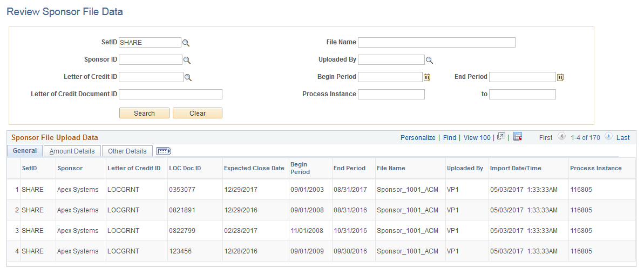Click the Letter of Credit ID field
Image resolution: width=644 pixels, height=274 pixels.
point(151,77)
